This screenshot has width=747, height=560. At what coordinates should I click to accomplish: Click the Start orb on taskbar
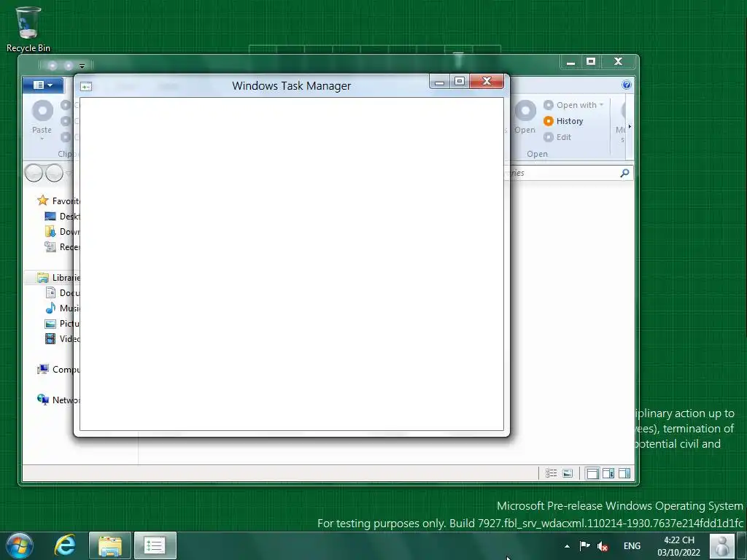pyautogui.click(x=20, y=545)
